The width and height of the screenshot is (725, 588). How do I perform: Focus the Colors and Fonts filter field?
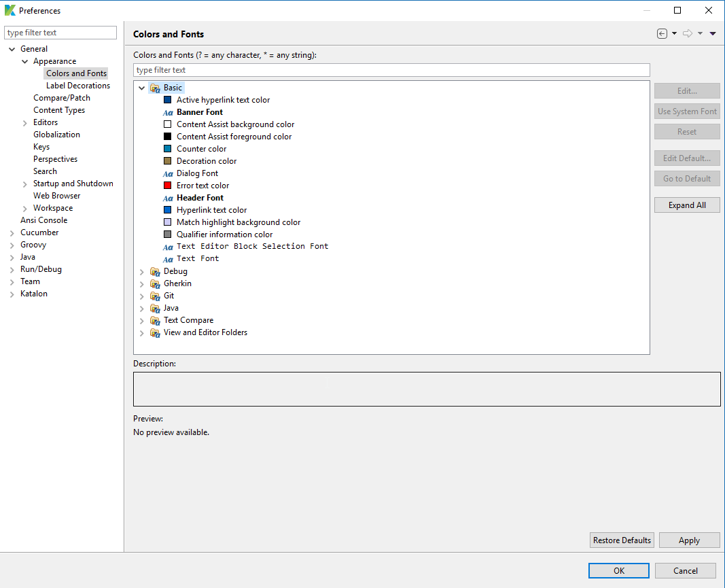coord(391,70)
